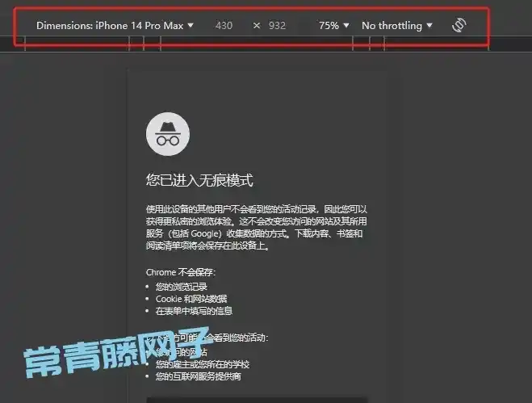The width and height of the screenshot is (532, 403).
Task: Click the bullet 您的浏览记录
Action: point(182,287)
